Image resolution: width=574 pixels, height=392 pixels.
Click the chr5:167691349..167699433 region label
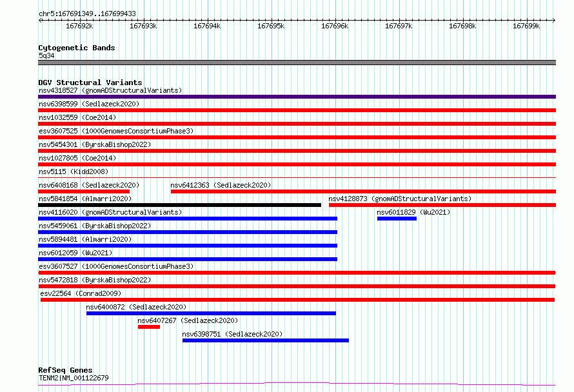[87, 14]
